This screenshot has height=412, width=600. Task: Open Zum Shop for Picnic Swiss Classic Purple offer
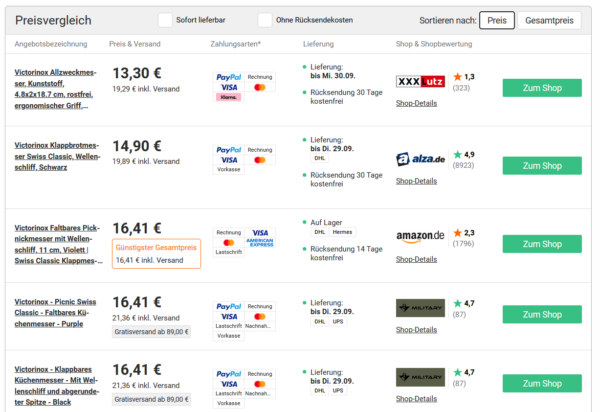(x=542, y=314)
